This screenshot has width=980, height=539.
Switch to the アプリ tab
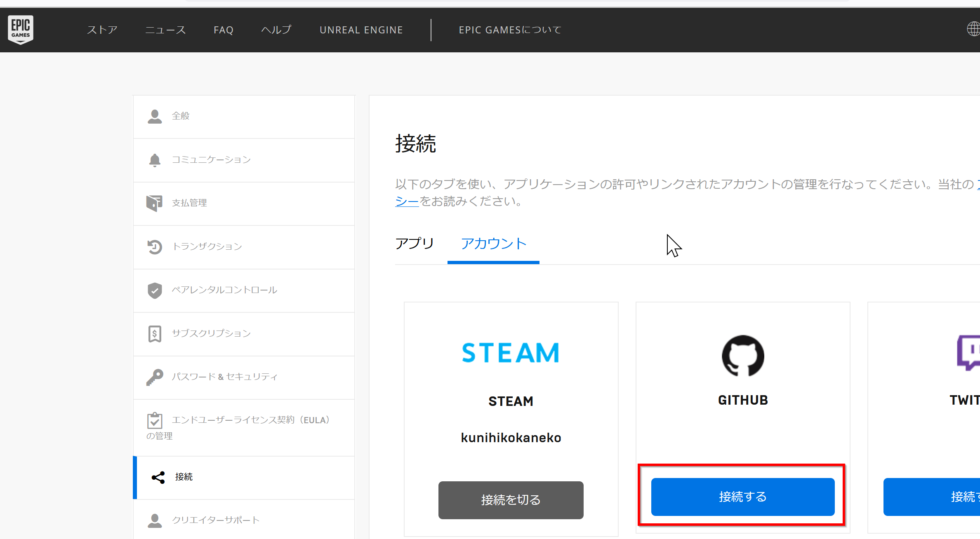coord(415,244)
